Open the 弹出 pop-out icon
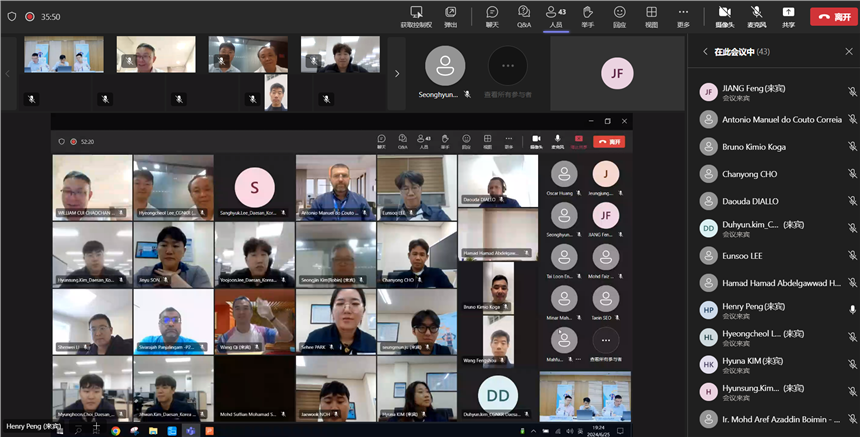 tap(450, 12)
